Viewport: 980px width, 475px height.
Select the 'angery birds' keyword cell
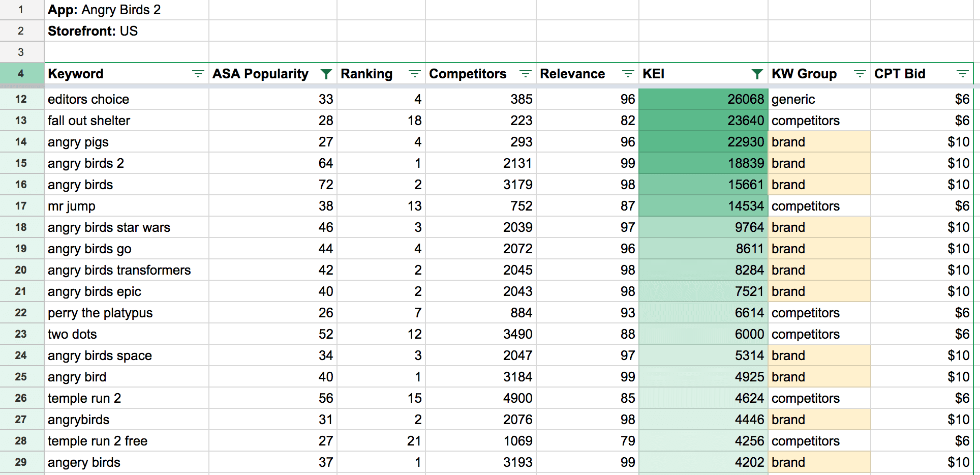(127, 462)
